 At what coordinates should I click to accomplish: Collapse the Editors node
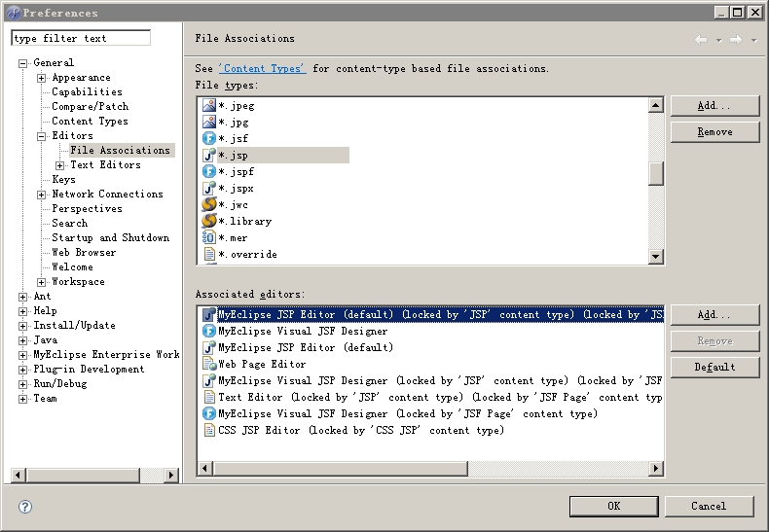[42, 136]
